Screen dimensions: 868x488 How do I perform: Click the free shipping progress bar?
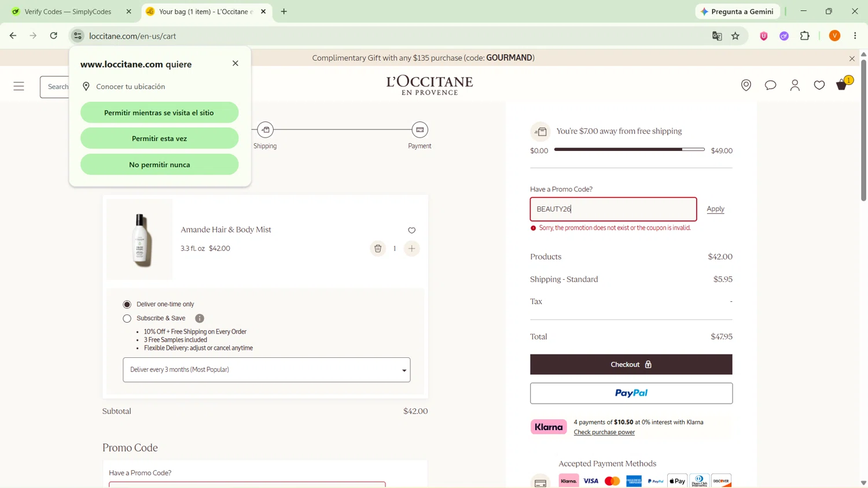[x=629, y=150]
